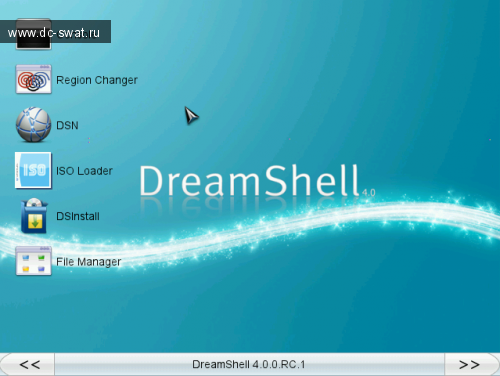Click the DSInstall label text

[x=78, y=216]
